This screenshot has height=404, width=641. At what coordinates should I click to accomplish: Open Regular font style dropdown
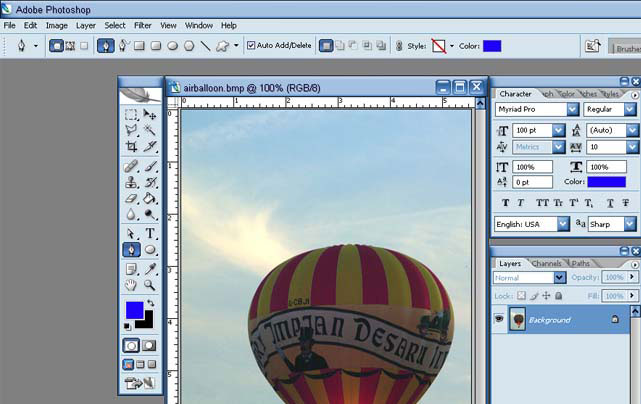pos(630,109)
